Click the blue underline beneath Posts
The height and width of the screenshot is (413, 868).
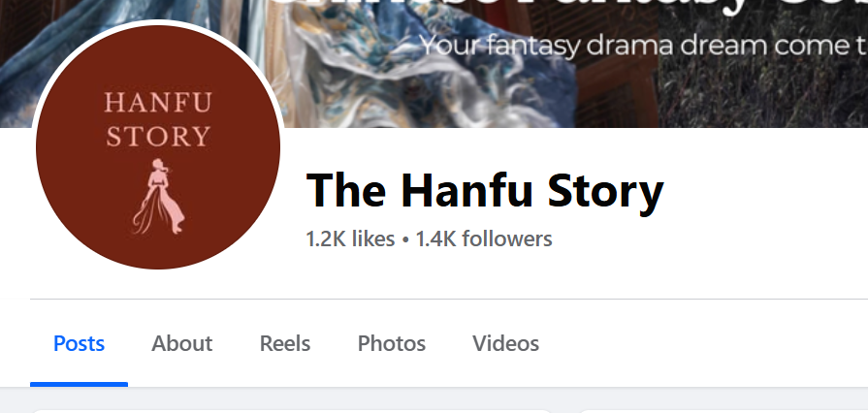coord(79,384)
